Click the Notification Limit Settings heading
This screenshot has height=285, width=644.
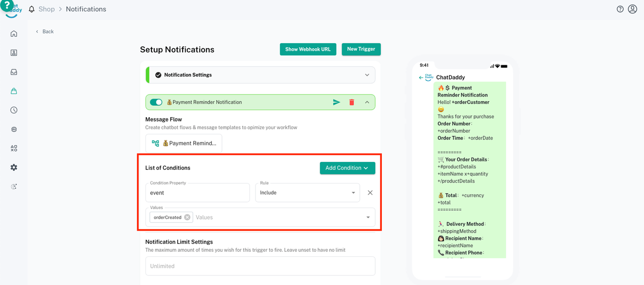179,242
